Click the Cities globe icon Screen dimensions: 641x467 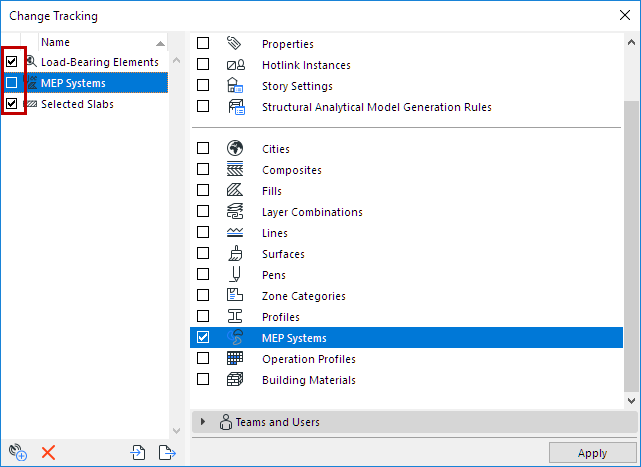click(235, 149)
